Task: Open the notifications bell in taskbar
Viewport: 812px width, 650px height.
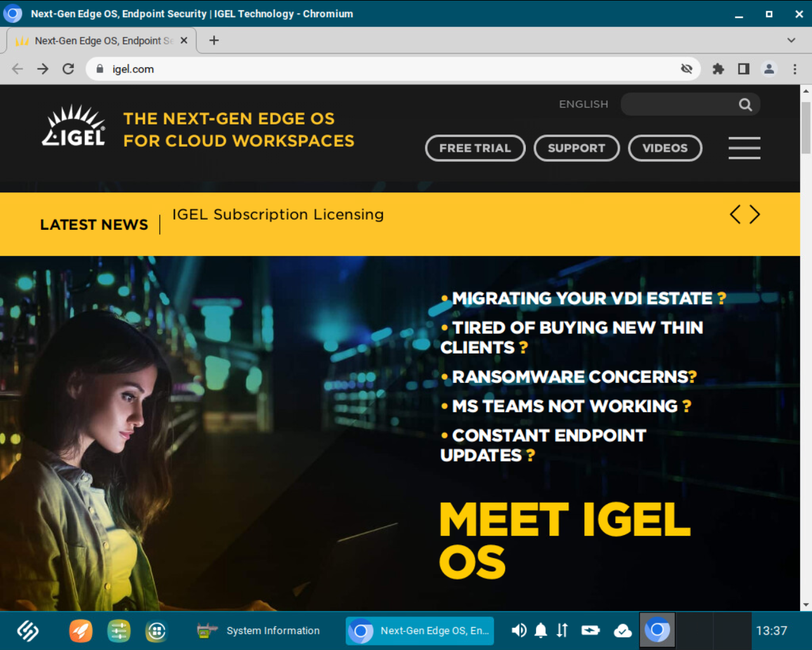Action: point(540,630)
